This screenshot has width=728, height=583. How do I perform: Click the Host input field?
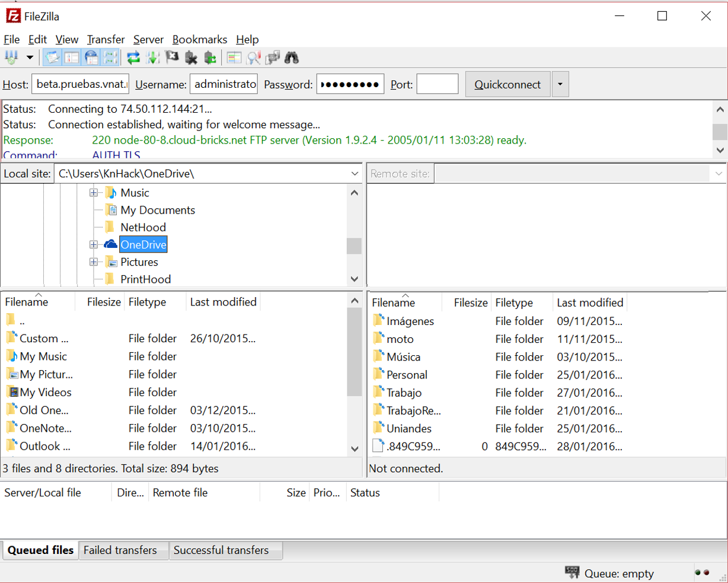pyautogui.click(x=81, y=84)
